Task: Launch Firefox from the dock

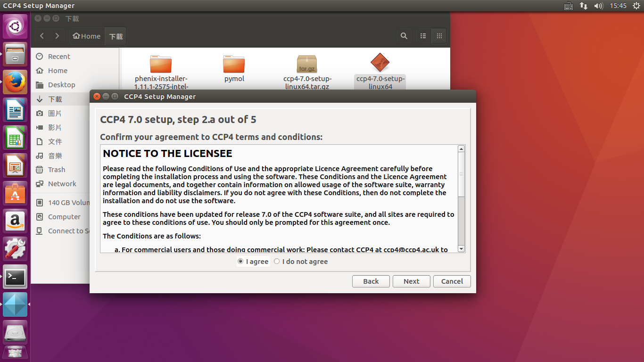Action: 15,82
